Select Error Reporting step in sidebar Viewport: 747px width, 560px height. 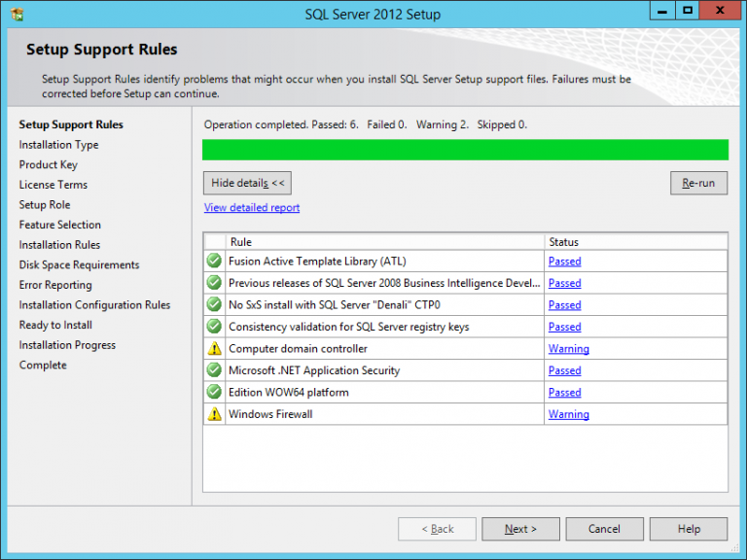(55, 285)
